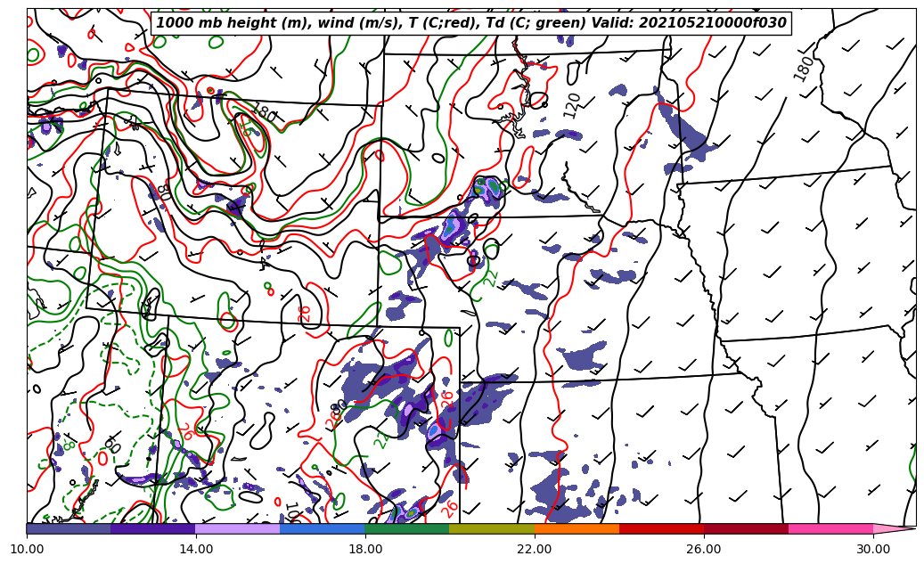Click the 26.00 colorbar tick label
This screenshot has width=924, height=564.
click(x=704, y=549)
